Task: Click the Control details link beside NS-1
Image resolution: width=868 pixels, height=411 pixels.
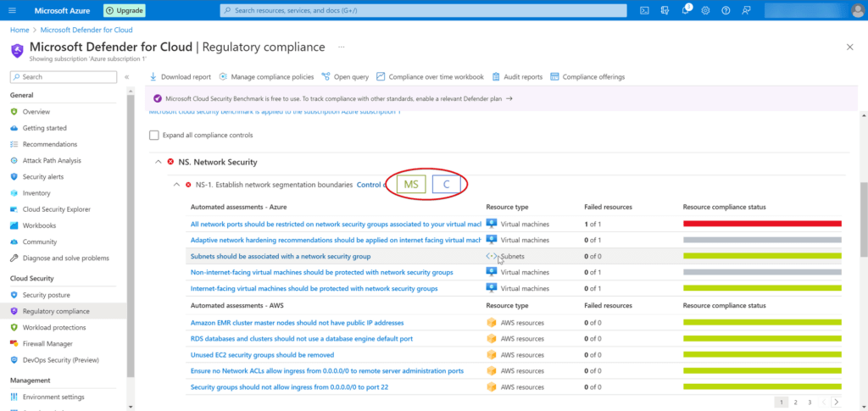Action: [371, 185]
